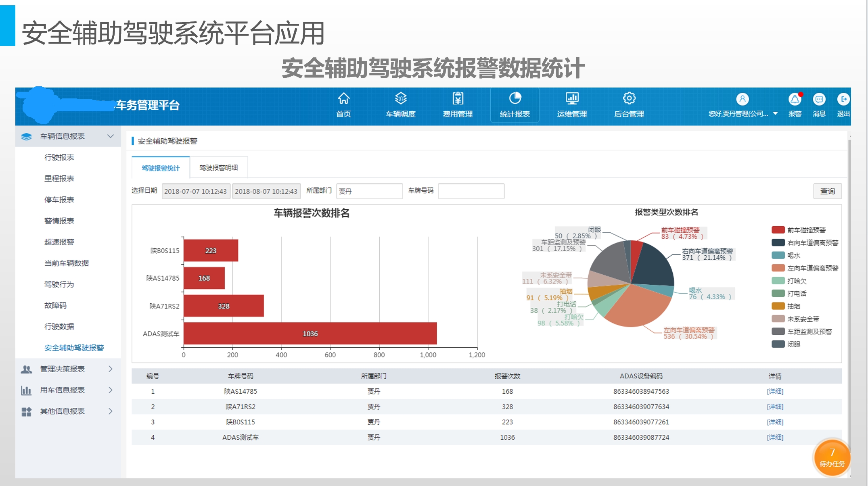Viewport: 868px width, 486px height.
Task: Switch to the 驾驶报警明细 tab
Action: click(218, 168)
